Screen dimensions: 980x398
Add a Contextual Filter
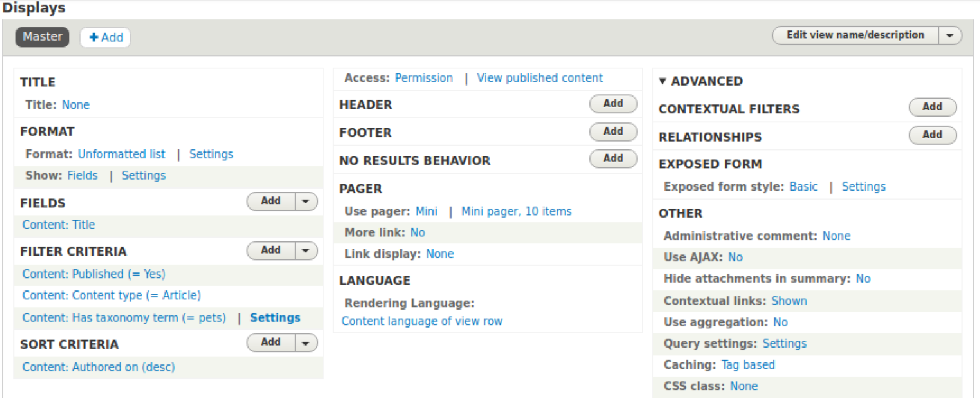click(932, 107)
